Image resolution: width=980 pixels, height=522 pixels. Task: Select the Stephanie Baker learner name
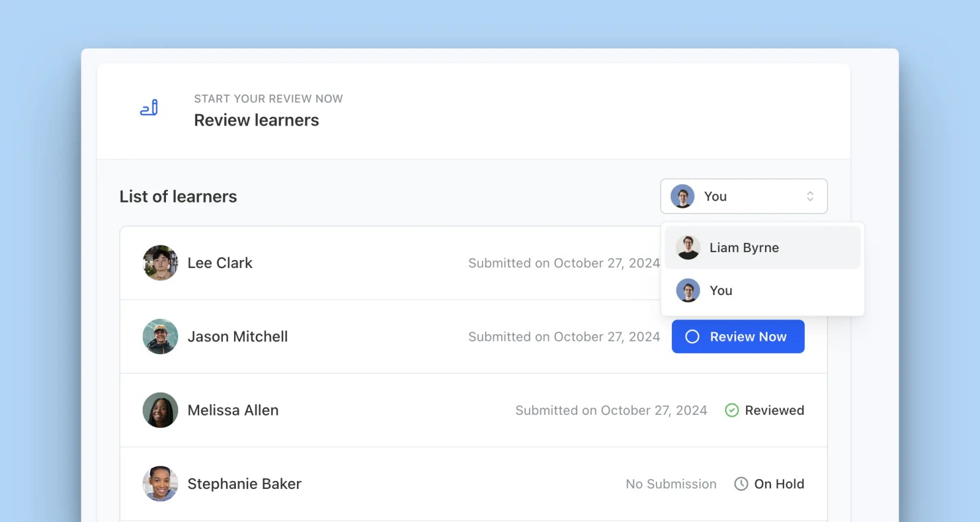tap(244, 484)
